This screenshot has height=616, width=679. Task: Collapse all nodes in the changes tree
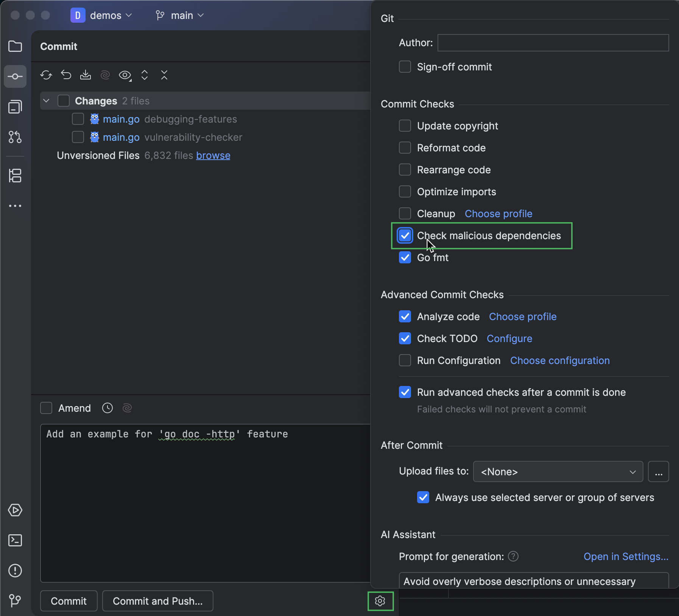pos(164,75)
